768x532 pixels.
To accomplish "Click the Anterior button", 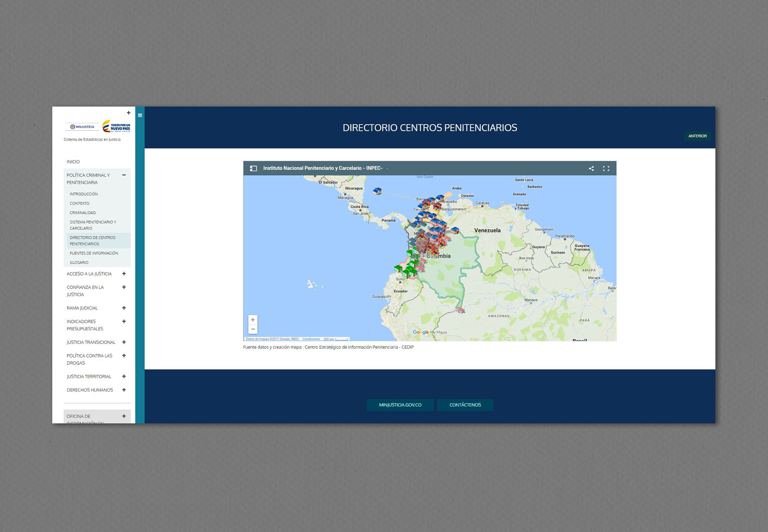I will point(697,136).
